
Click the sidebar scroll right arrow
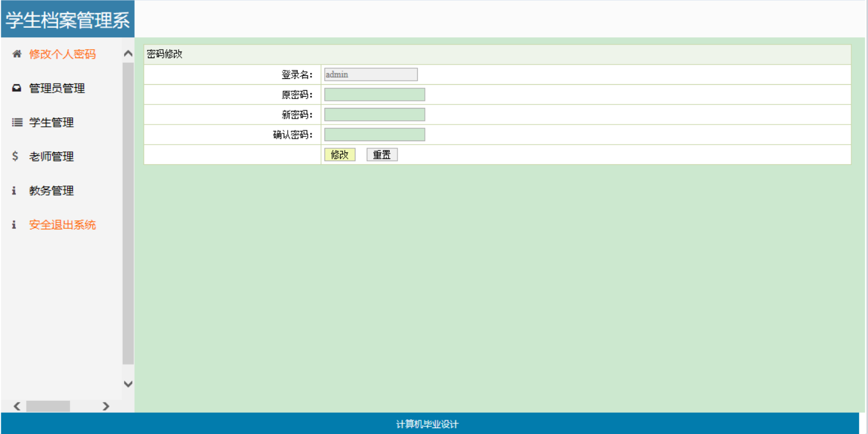click(106, 406)
